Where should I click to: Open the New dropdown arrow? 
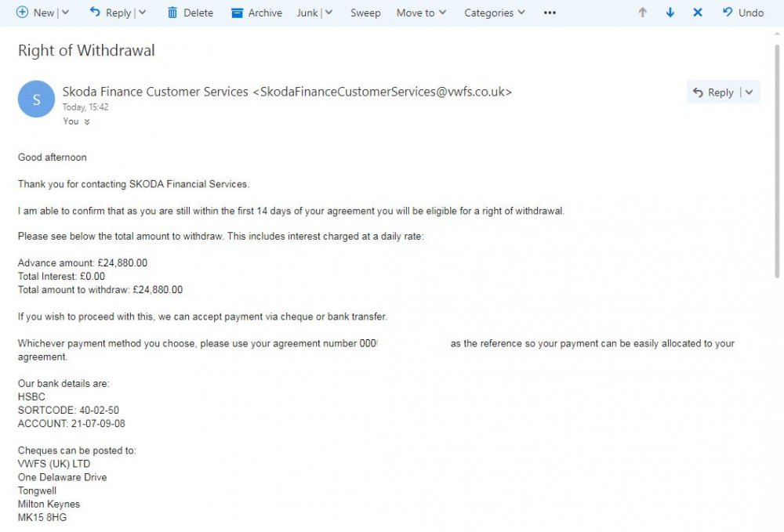point(65,13)
